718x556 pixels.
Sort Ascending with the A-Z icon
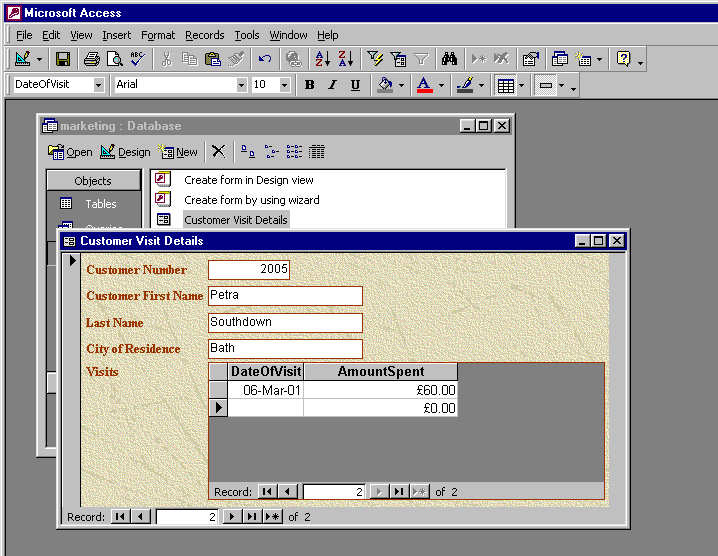click(322, 59)
